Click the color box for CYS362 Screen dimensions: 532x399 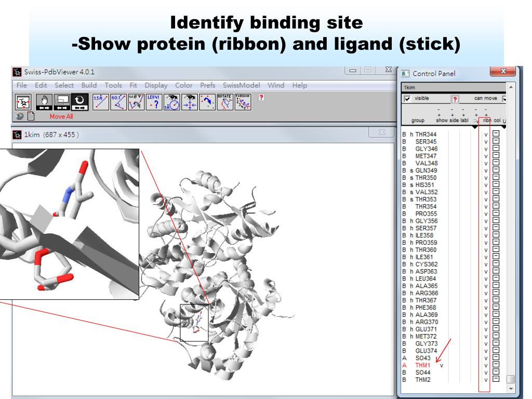pyautogui.click(x=496, y=264)
